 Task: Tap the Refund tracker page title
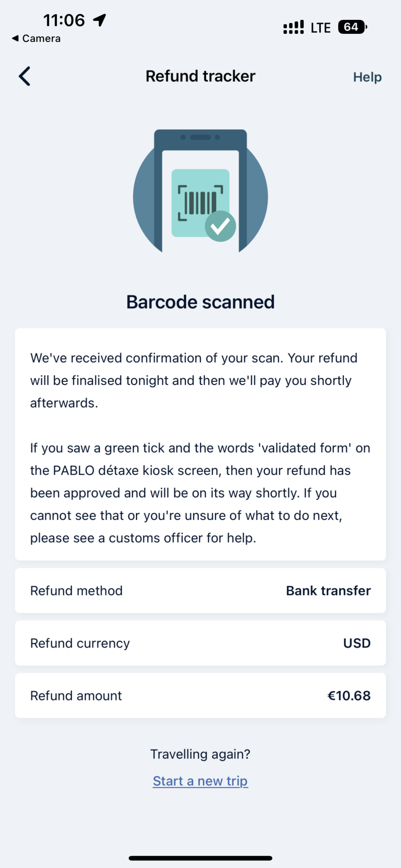[200, 76]
